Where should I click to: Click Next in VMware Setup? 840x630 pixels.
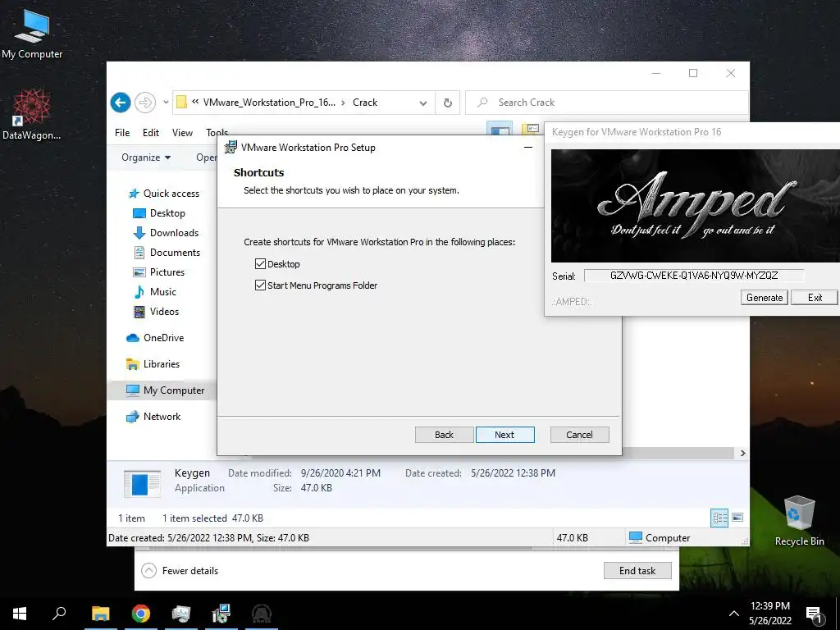tap(504, 435)
